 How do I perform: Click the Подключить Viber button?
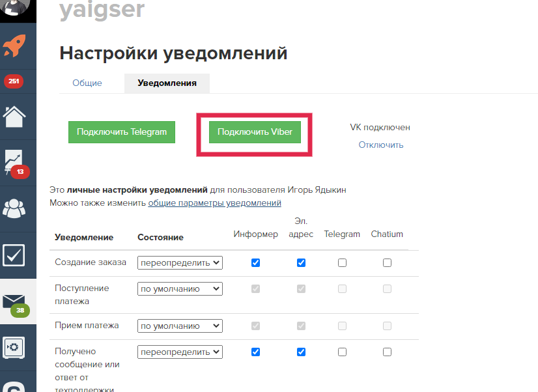click(255, 132)
